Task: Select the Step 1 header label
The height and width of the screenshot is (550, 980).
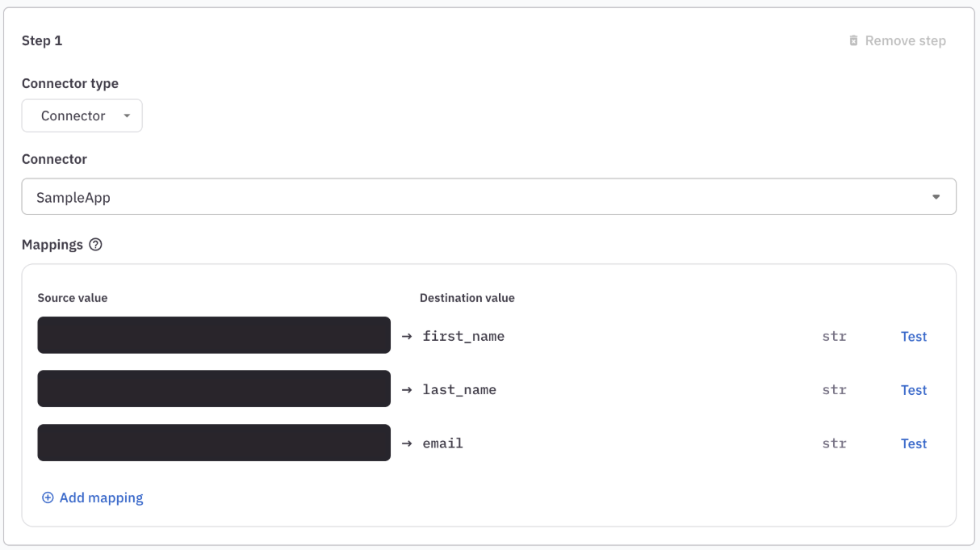Action: tap(42, 40)
